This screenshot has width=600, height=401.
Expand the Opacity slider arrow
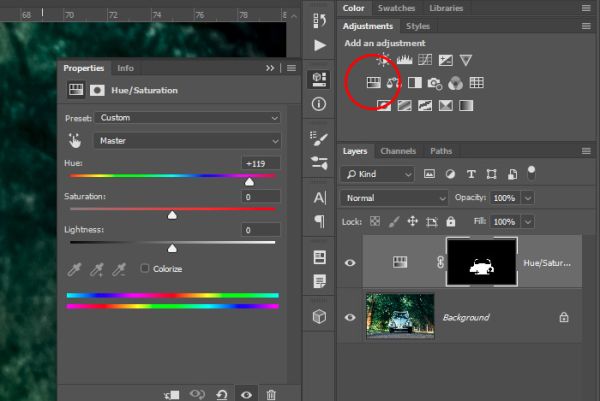point(528,198)
